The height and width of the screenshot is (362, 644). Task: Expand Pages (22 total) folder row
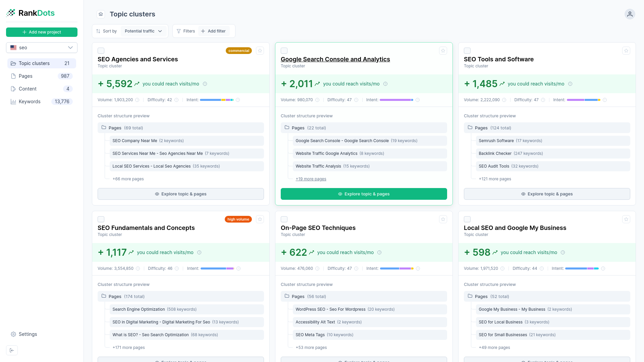[364, 128]
